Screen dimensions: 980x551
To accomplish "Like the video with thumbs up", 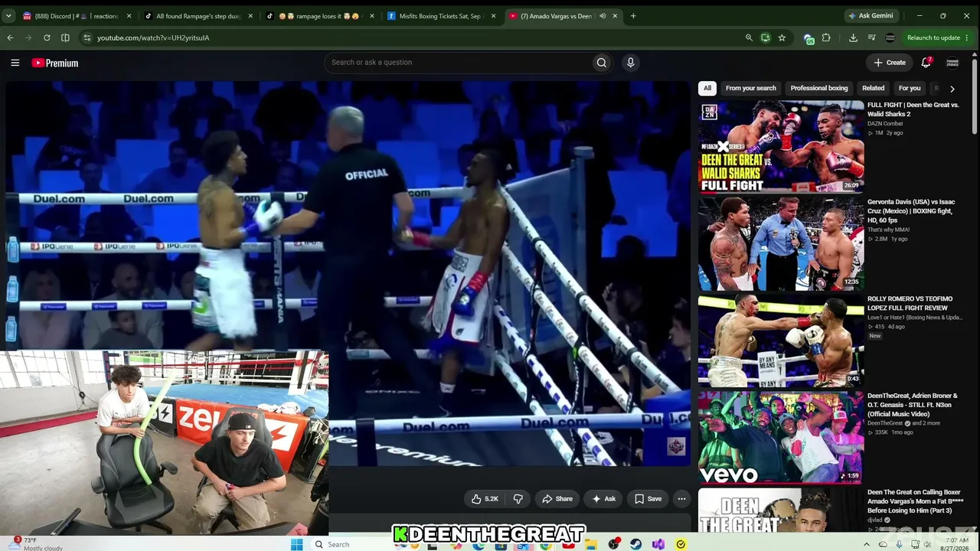I will tap(485, 499).
